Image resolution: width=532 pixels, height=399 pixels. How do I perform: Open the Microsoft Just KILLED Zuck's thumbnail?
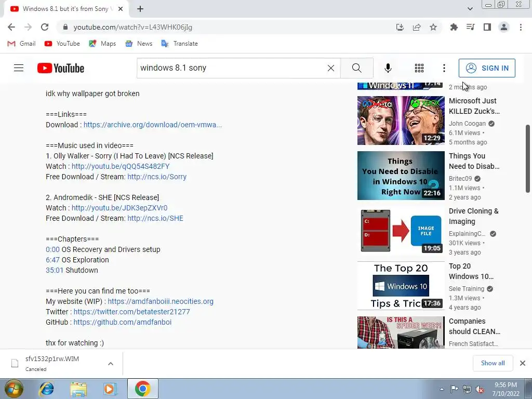401,121
